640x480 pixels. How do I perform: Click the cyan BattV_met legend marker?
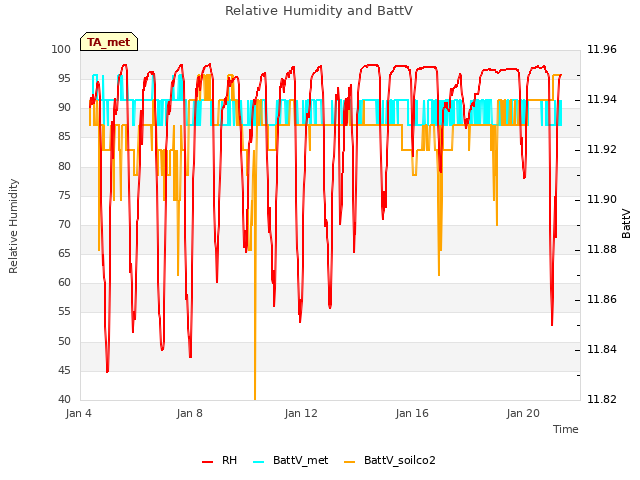click(x=258, y=462)
